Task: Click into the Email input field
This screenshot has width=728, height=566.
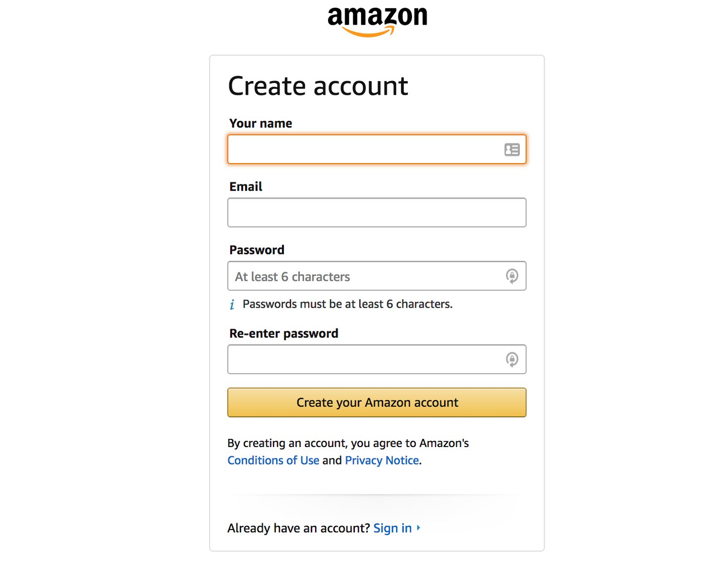Action: point(377,213)
